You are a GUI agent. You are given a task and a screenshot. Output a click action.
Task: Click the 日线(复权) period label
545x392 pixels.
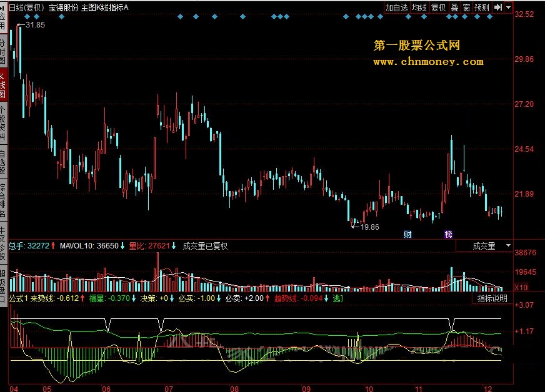coord(26,7)
